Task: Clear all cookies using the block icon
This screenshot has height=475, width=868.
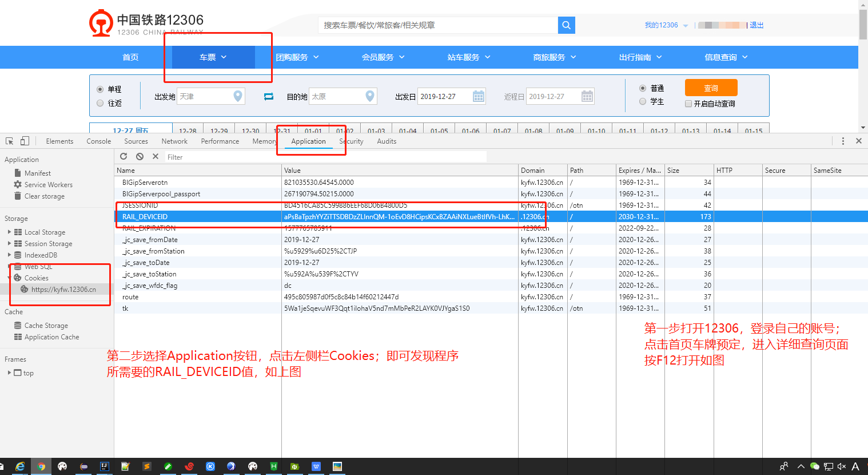Action: tap(140, 156)
